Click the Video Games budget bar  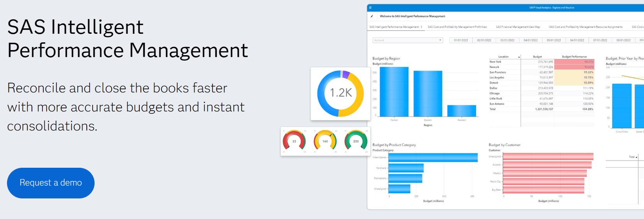click(433, 157)
